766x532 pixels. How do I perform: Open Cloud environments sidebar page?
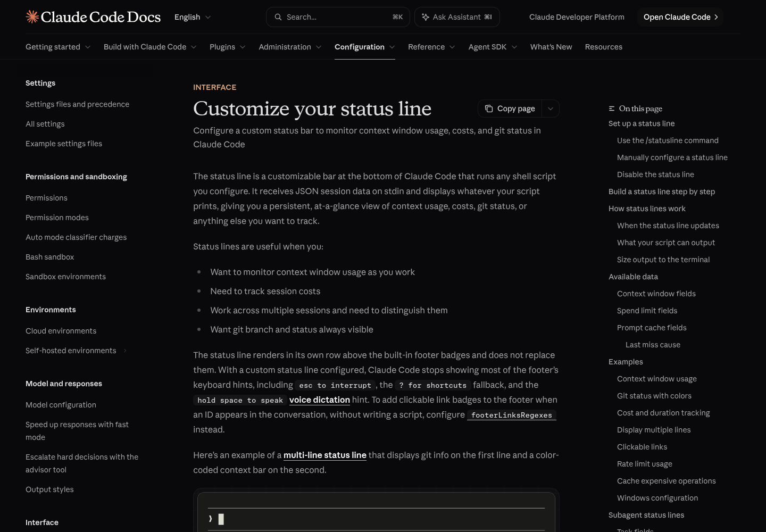click(x=61, y=331)
